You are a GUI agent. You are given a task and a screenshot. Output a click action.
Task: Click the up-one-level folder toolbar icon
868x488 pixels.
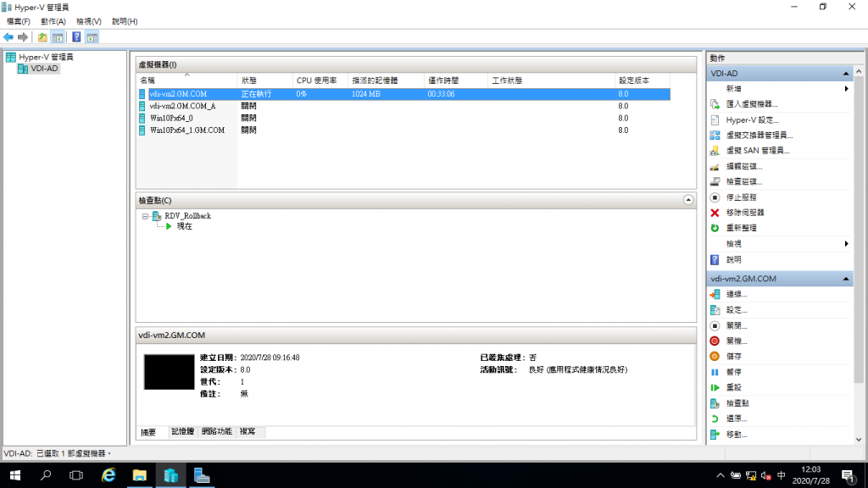[42, 37]
